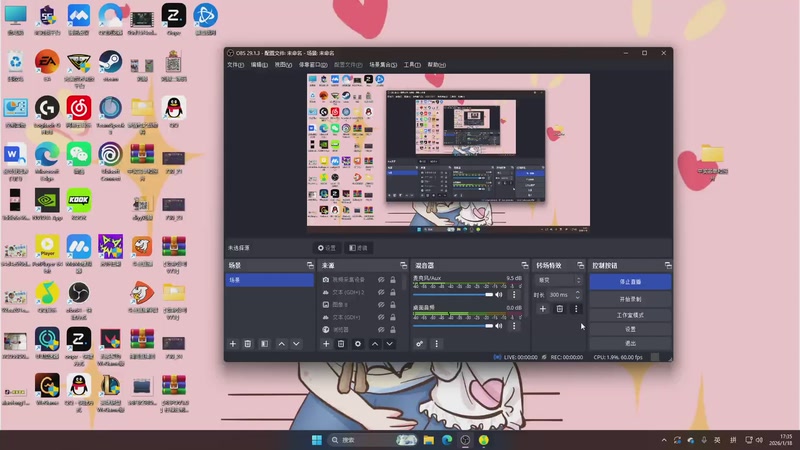Viewport: 800px width, 450px height.
Task: Open the View menu in OBS
Action: point(283,65)
